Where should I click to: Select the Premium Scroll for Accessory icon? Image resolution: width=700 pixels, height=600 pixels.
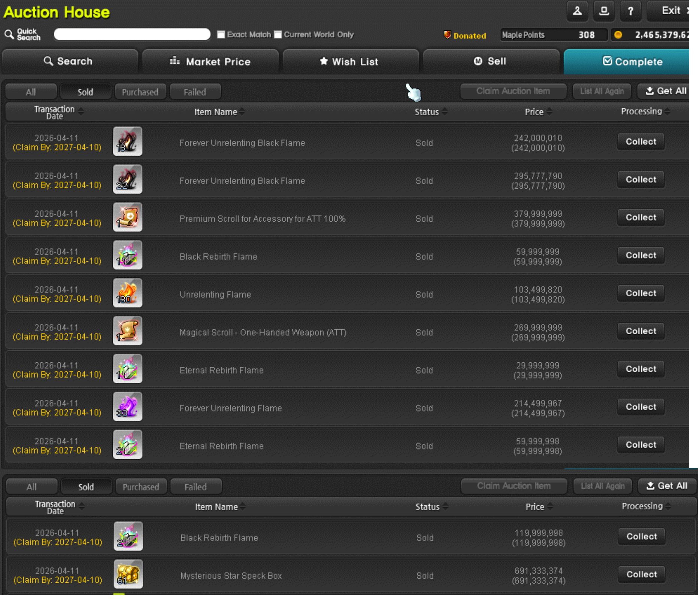pos(128,217)
